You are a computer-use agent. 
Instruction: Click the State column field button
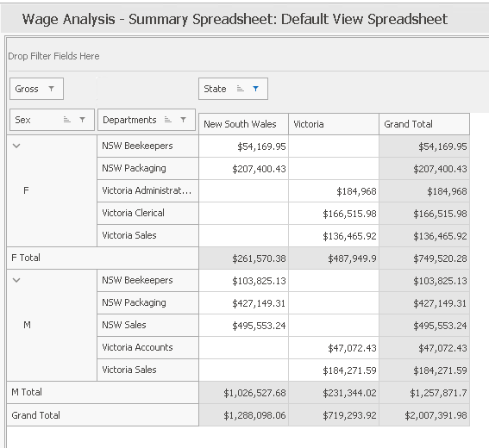233,89
